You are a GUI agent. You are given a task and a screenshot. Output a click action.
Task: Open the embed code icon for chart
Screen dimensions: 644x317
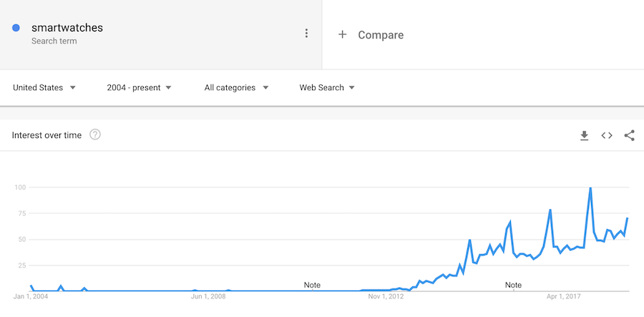[x=607, y=135]
